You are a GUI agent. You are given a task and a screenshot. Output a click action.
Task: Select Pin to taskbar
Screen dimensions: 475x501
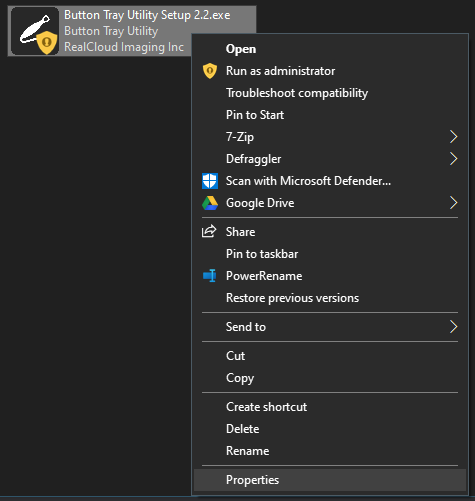click(330, 254)
